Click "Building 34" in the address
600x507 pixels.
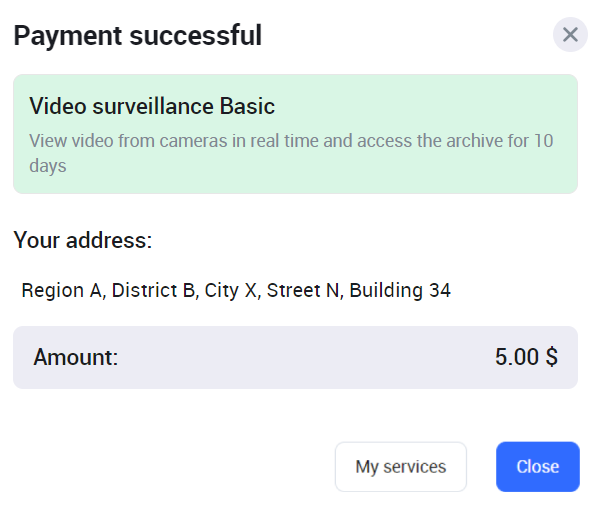tap(400, 291)
